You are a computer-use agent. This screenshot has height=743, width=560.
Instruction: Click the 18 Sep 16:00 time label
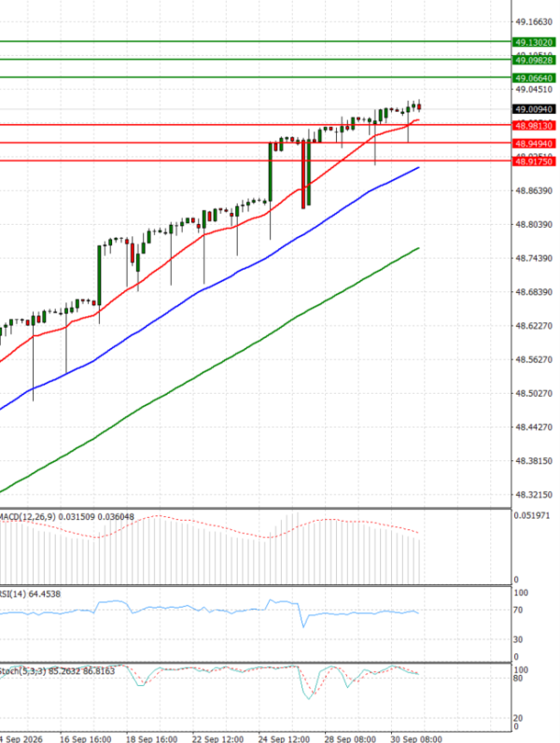(151, 738)
